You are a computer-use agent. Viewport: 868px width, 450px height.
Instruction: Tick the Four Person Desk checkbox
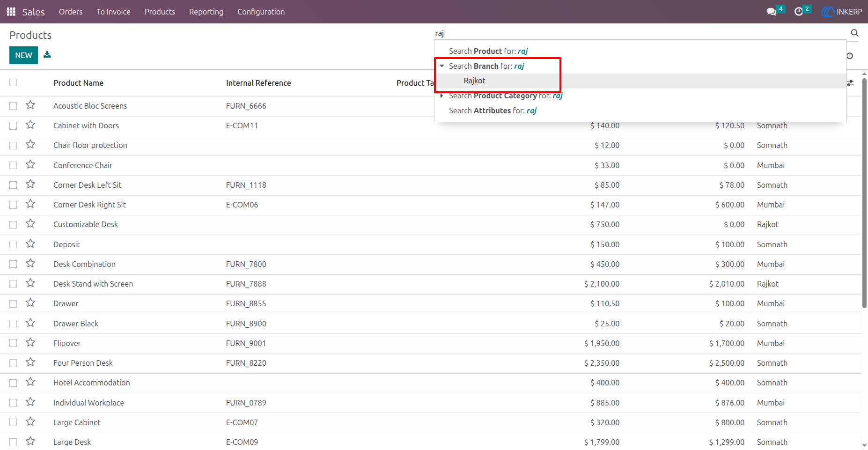(x=13, y=363)
